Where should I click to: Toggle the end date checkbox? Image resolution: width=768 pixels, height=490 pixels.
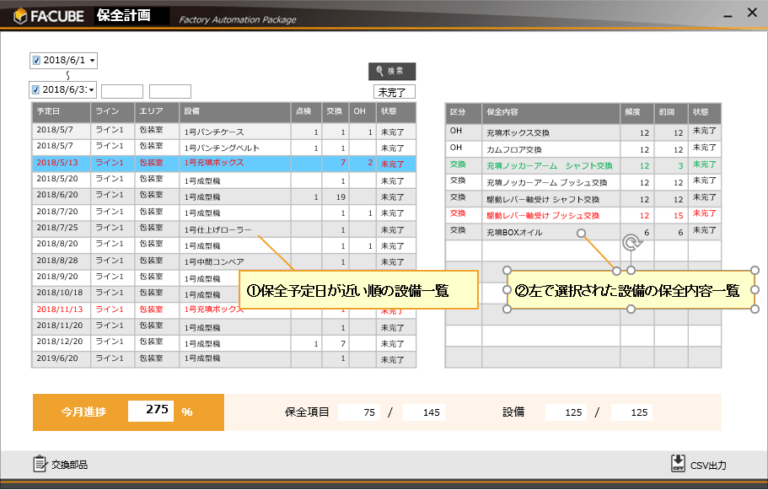(x=37, y=90)
